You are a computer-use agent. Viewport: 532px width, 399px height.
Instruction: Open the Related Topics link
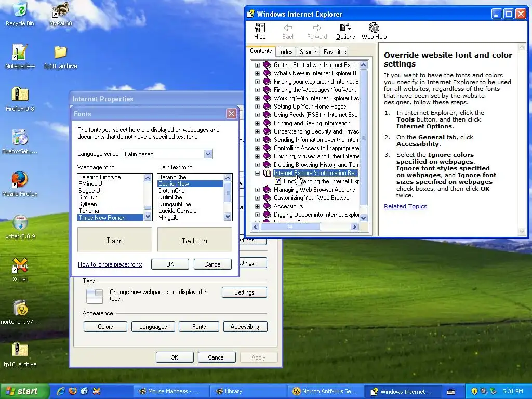pos(405,206)
